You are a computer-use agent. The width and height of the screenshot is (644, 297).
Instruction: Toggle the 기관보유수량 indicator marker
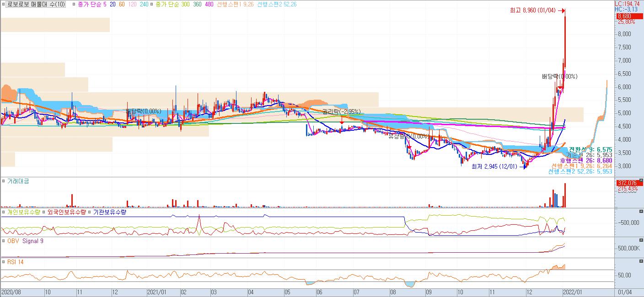pyautogui.click(x=89, y=212)
